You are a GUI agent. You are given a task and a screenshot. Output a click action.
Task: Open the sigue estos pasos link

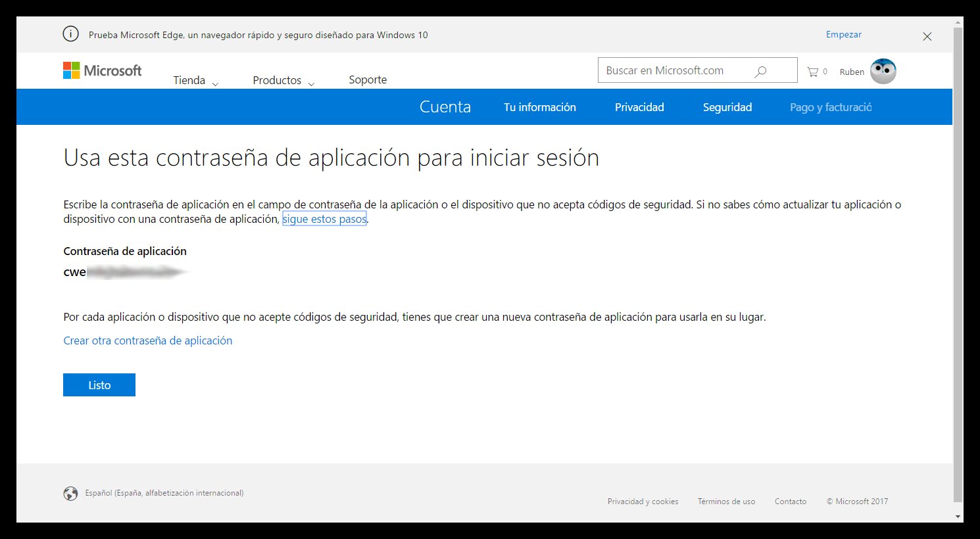tap(324, 218)
